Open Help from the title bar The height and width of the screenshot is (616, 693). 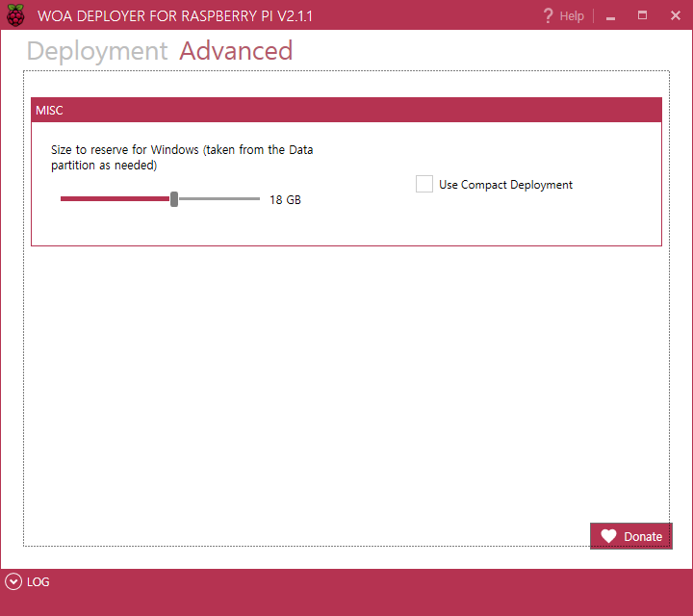pos(563,16)
